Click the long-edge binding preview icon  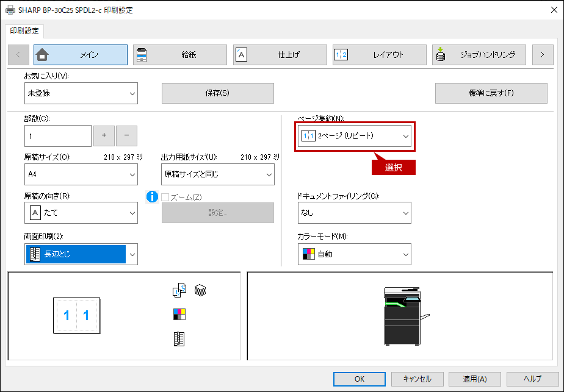(179, 339)
